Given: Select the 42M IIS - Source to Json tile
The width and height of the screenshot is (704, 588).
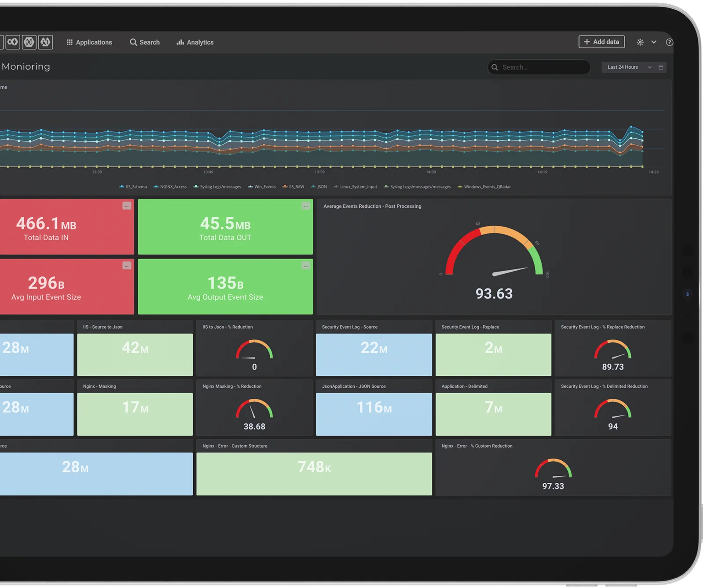Looking at the screenshot, I should point(135,355).
